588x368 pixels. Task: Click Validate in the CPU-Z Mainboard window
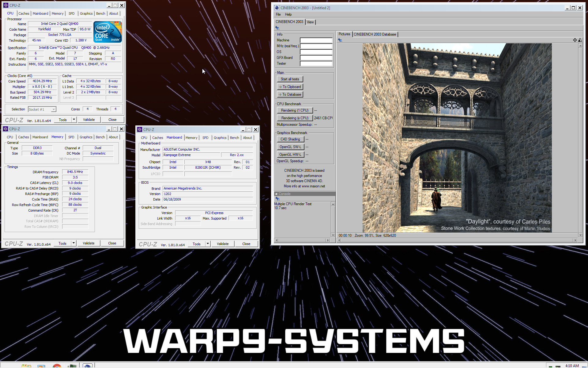(223, 244)
